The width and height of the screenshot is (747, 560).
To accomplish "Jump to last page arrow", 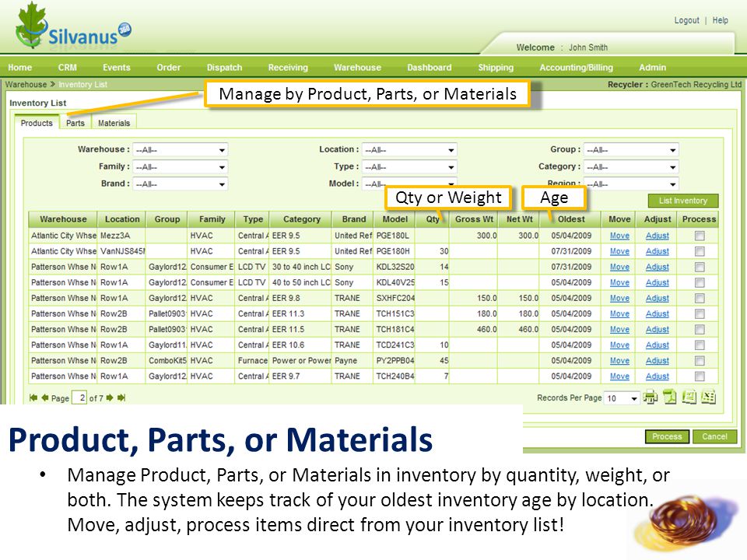I will pyautogui.click(x=121, y=397).
